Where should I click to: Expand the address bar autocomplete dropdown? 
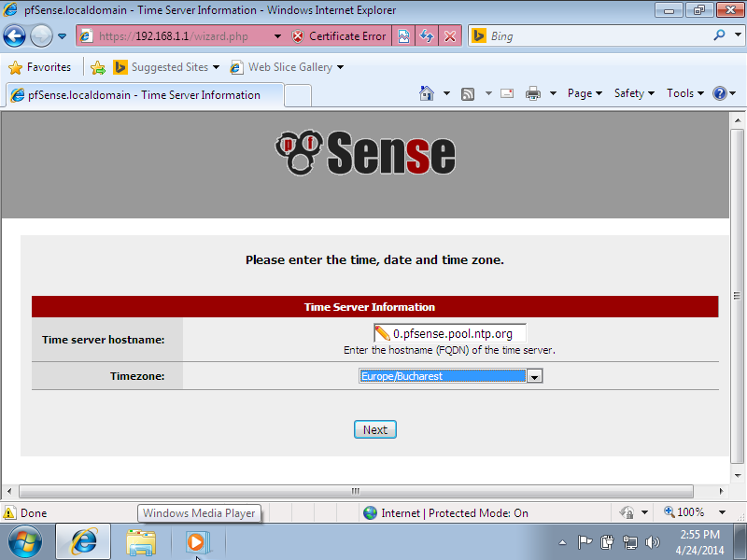pyautogui.click(x=277, y=36)
